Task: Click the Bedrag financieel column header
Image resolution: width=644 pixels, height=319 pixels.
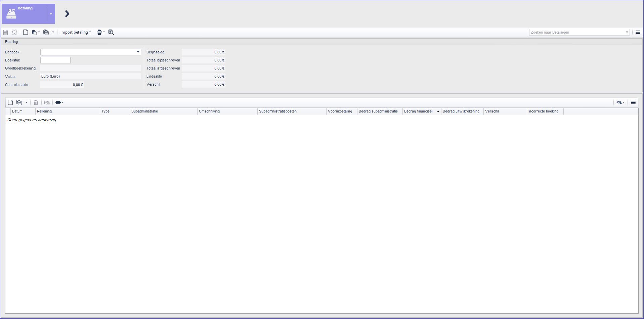Action: (x=422, y=111)
